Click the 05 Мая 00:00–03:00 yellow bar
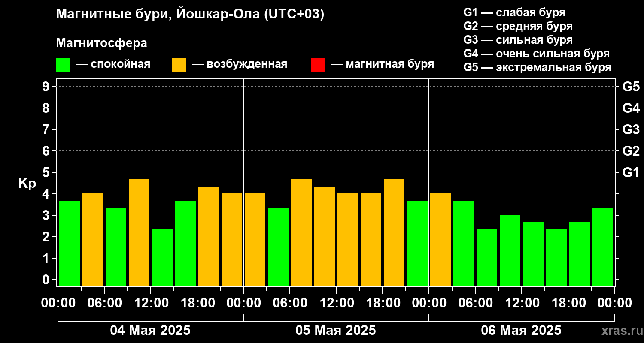The image size is (644, 343). point(255,240)
